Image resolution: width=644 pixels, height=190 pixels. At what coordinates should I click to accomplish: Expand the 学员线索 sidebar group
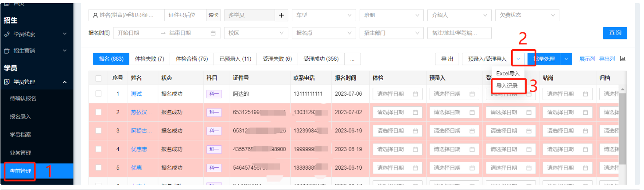65,34
